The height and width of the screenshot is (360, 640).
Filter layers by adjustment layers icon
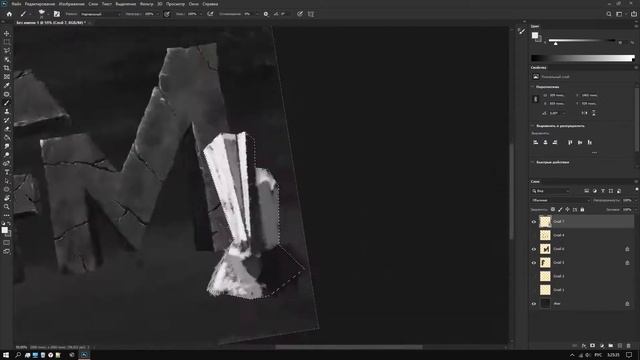pos(595,191)
